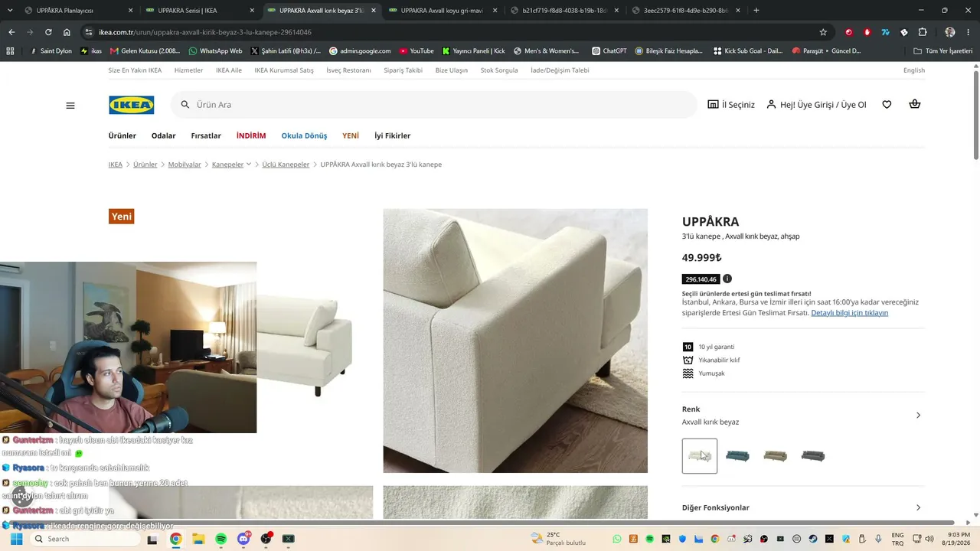
Task: Switch site language to English
Action: coord(914,70)
